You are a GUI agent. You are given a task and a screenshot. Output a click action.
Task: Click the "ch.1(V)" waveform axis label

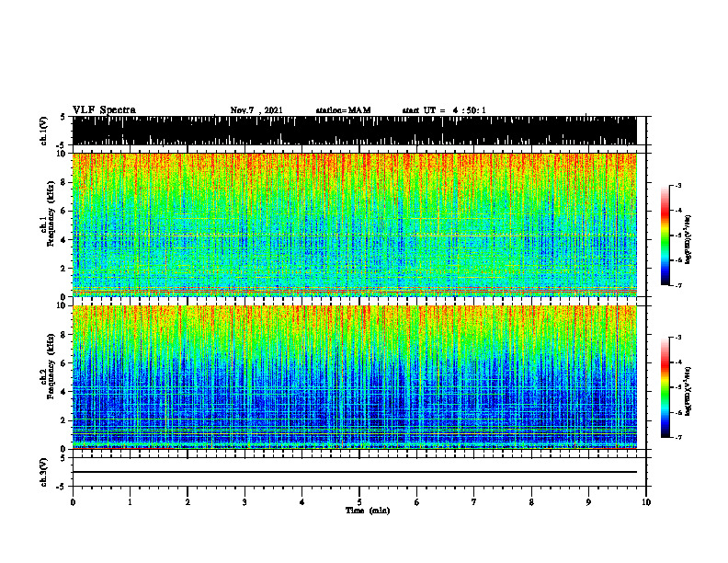tap(44, 131)
